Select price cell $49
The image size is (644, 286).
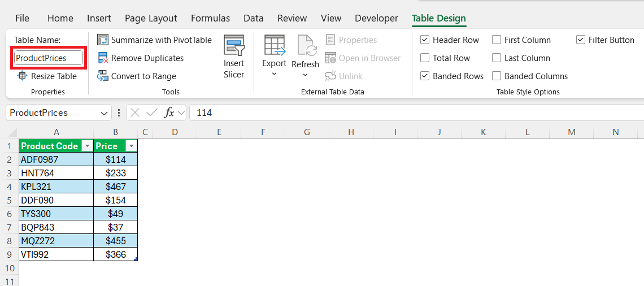click(115, 214)
